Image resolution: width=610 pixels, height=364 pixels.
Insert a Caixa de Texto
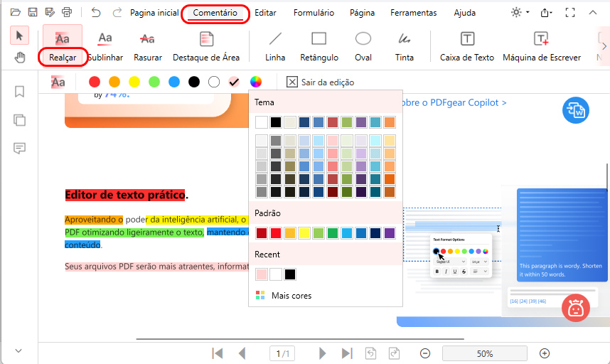pyautogui.click(x=467, y=47)
